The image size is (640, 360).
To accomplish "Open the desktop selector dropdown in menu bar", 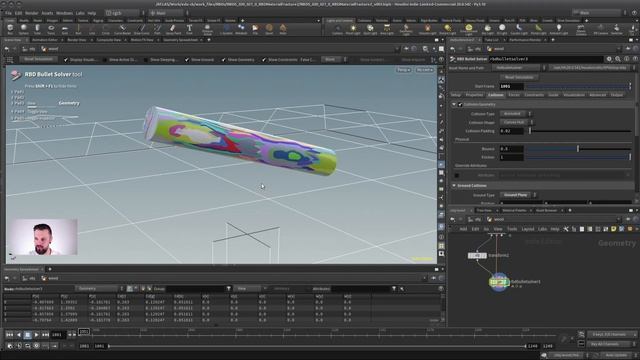I will point(124,13).
